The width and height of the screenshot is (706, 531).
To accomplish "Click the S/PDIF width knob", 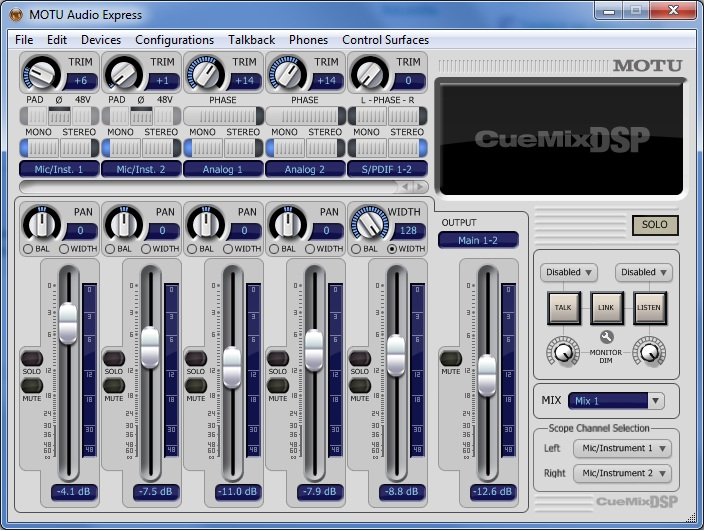I will click(369, 223).
